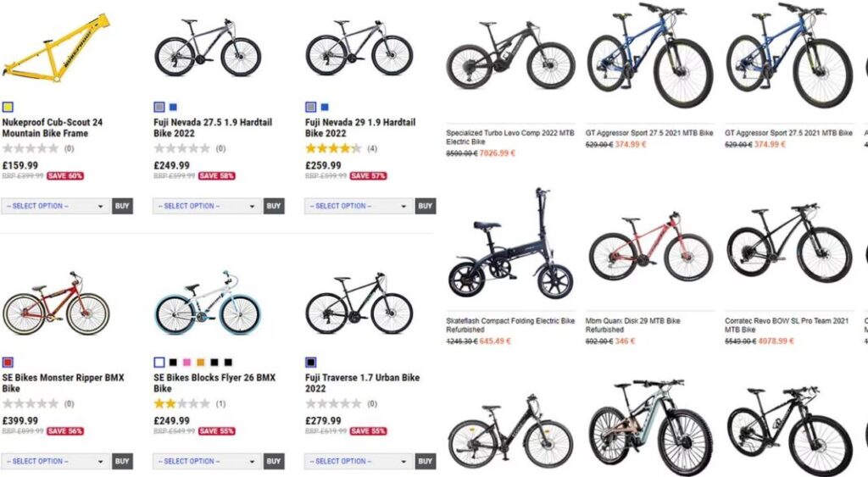Screen dimensions: 868x477
Task: Click the star rating for Fuji Nevada 29
Action: click(333, 149)
